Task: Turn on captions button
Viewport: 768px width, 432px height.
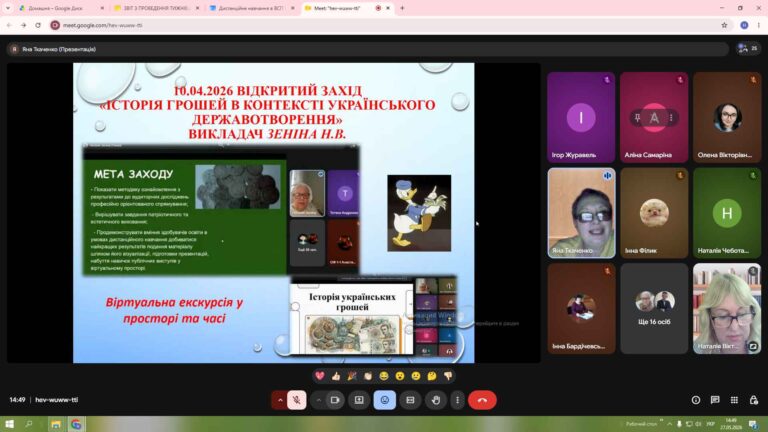Action: click(410, 400)
